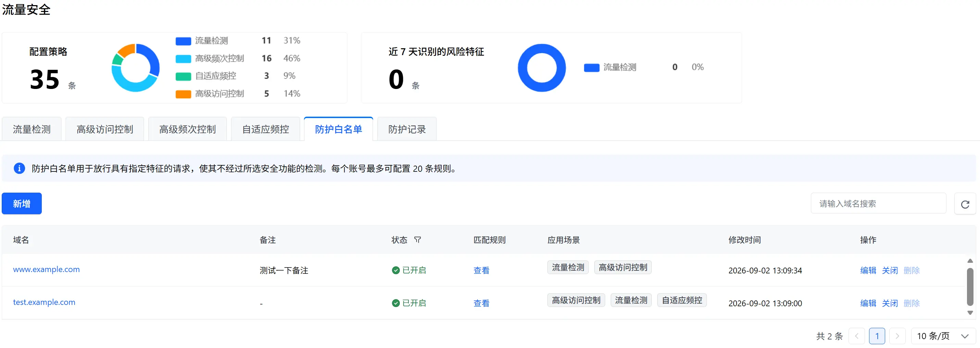Edit the www.example.com whitelist rule
The image size is (980, 348).
[x=868, y=270]
